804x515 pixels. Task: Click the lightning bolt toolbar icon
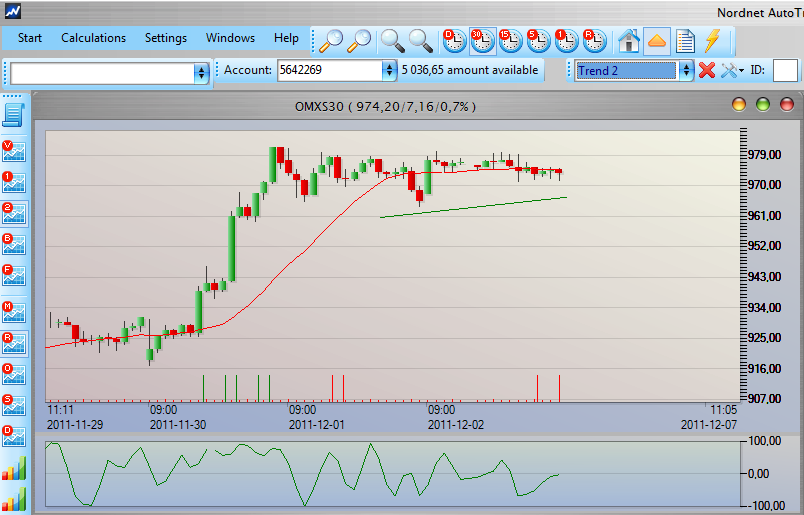point(713,40)
